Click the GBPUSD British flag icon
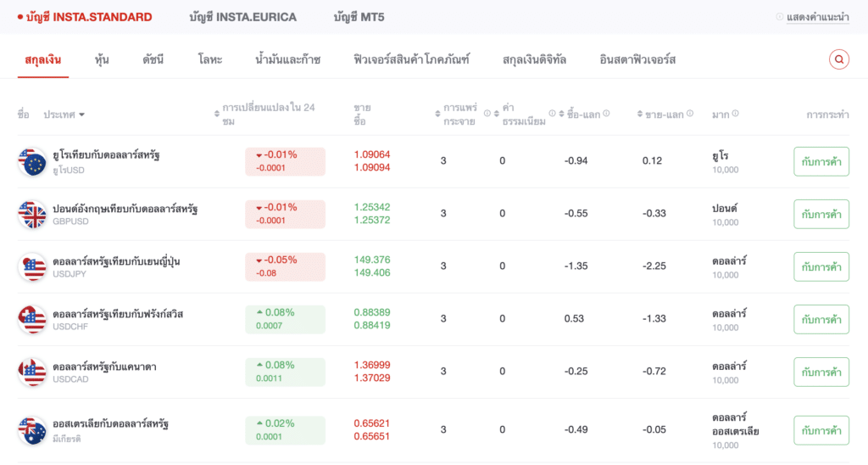The width and height of the screenshot is (868, 465). coord(33,214)
